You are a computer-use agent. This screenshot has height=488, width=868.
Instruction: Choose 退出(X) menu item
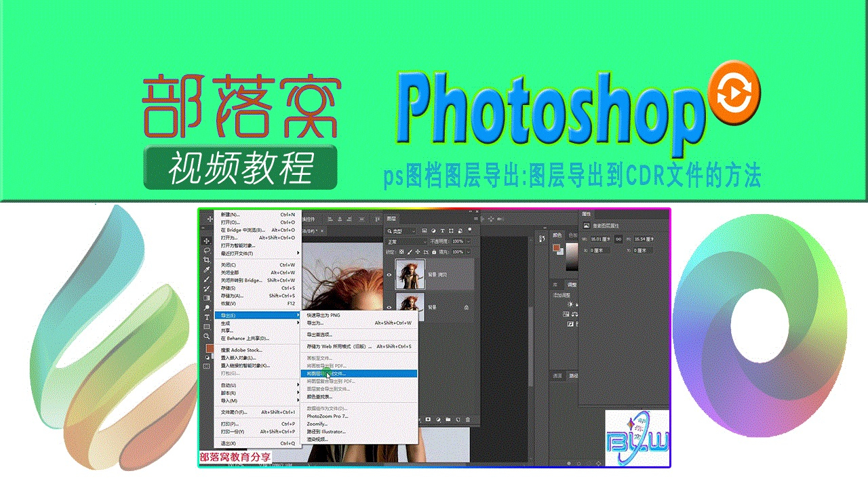257,443
